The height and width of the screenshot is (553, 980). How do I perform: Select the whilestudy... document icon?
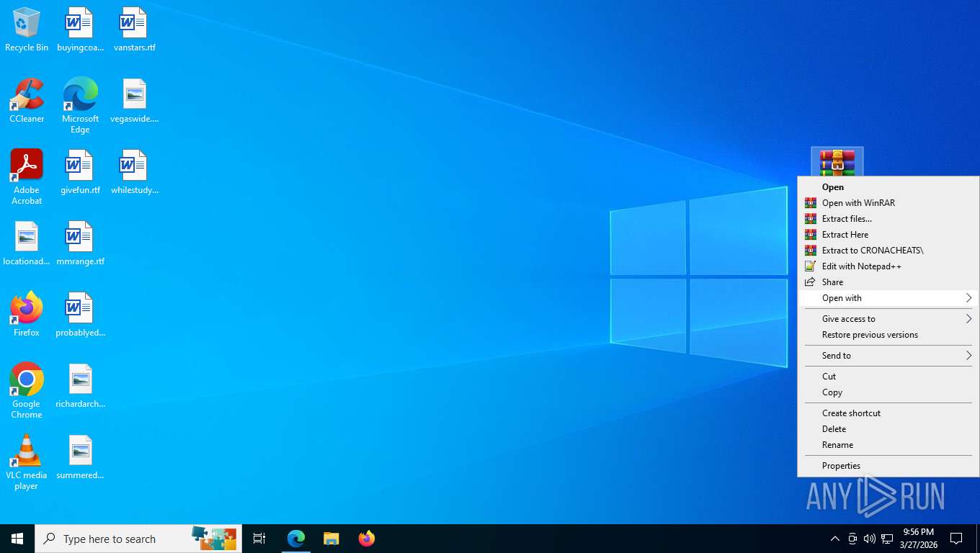[134, 172]
